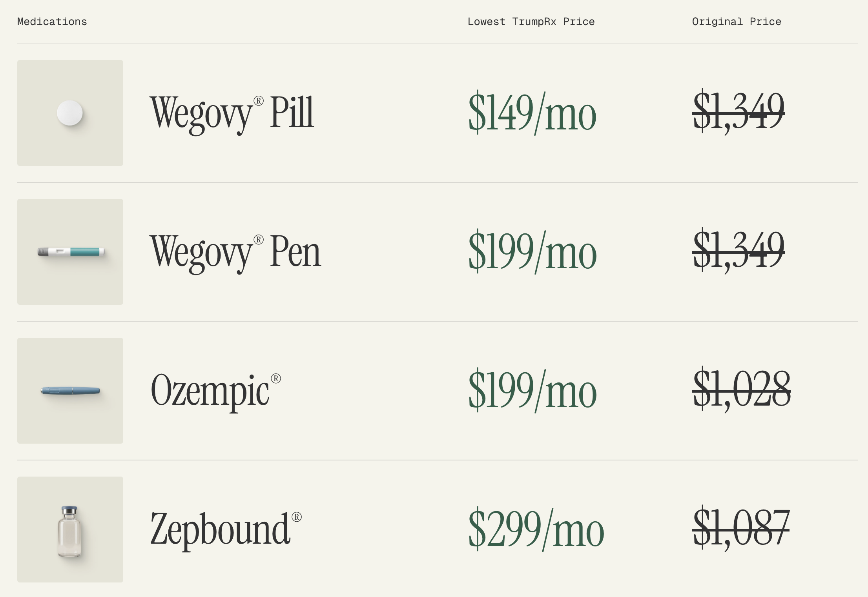Open the Wegovy Pill medication name
The height and width of the screenshot is (597, 868).
click(232, 113)
